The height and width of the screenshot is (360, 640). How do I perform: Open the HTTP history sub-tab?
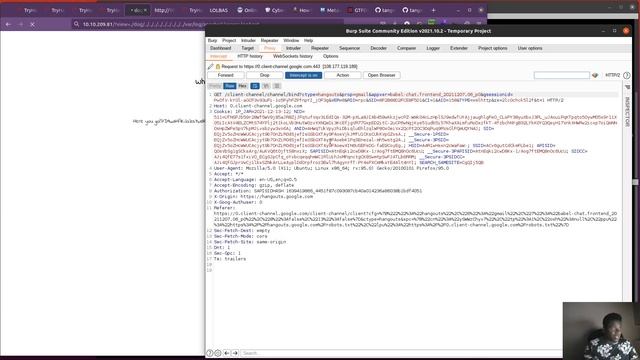point(250,56)
